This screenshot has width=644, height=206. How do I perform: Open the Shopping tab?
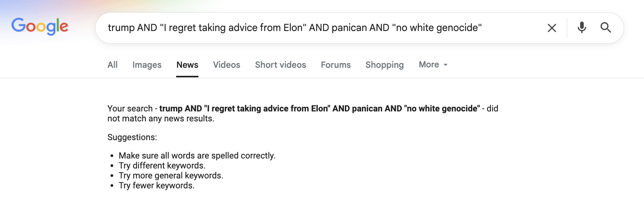385,65
